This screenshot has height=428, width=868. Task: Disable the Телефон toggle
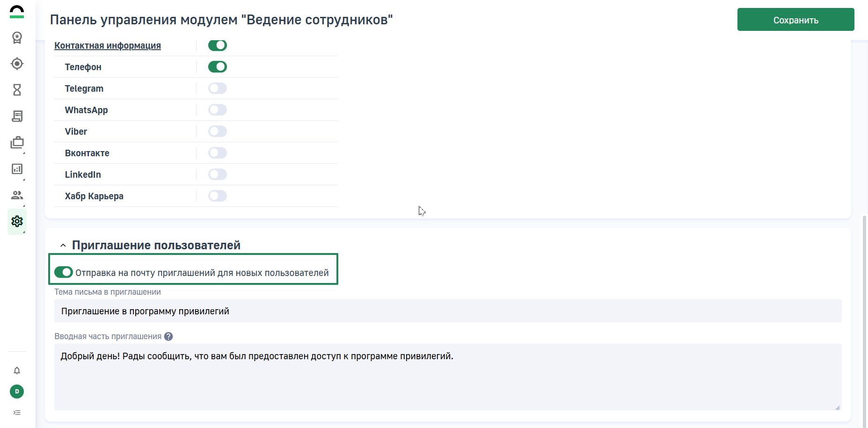click(218, 67)
